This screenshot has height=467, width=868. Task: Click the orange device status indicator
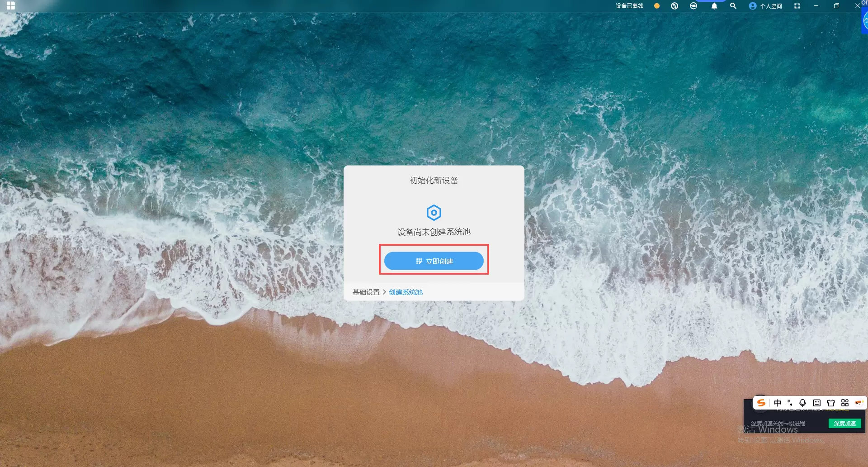[x=657, y=6]
